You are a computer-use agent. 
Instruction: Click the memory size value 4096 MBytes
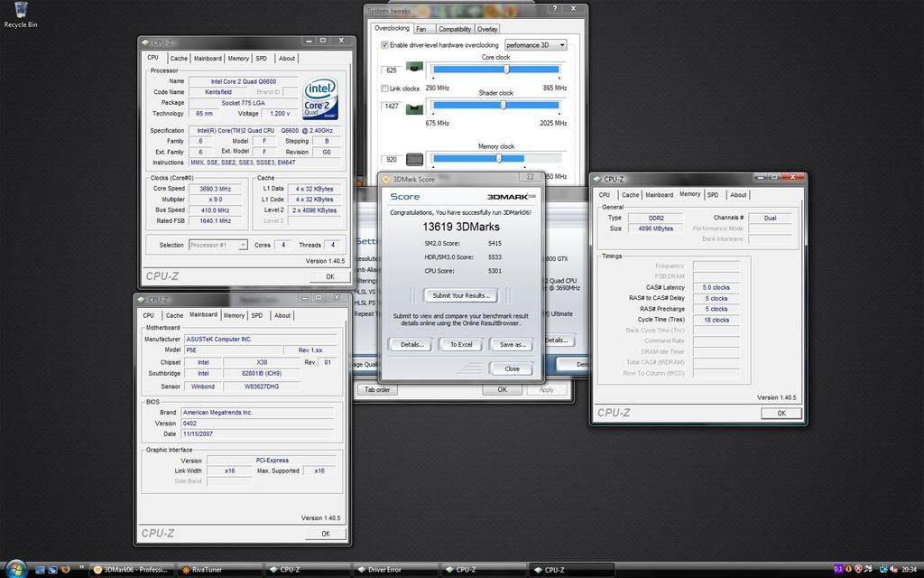(x=655, y=228)
